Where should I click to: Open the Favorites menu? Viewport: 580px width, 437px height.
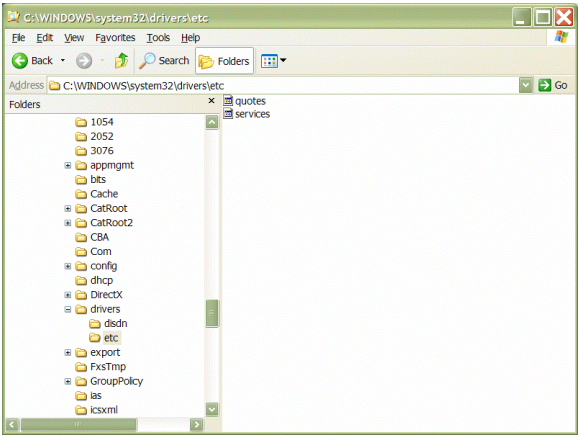coord(115,38)
